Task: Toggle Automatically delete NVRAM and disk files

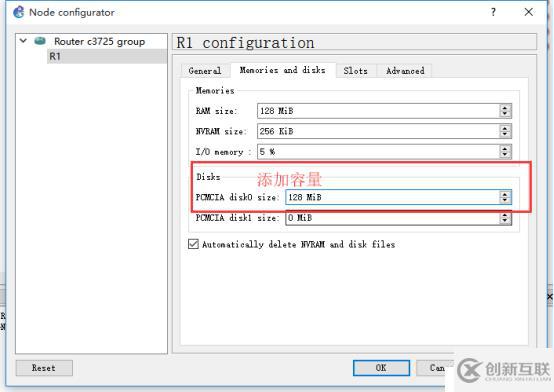Action: click(193, 244)
